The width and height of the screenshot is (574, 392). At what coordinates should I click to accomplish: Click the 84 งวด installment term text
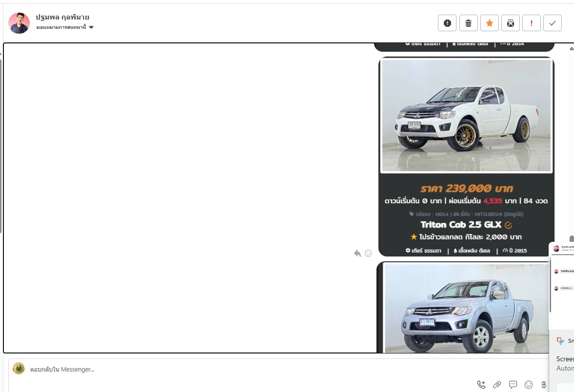pyautogui.click(x=535, y=200)
